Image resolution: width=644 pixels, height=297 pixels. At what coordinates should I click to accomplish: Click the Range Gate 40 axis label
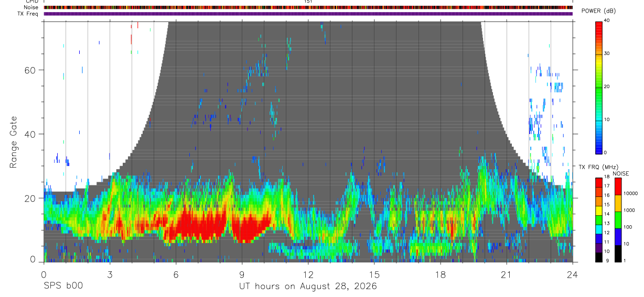click(29, 134)
